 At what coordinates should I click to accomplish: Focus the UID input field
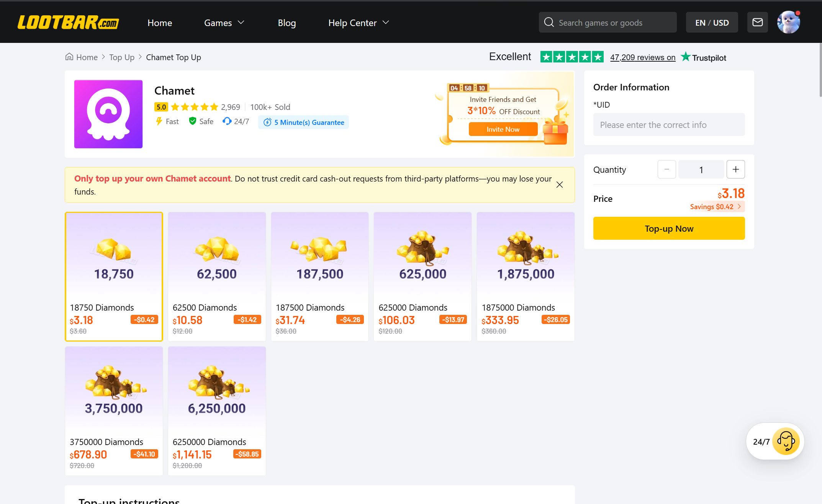pos(669,124)
